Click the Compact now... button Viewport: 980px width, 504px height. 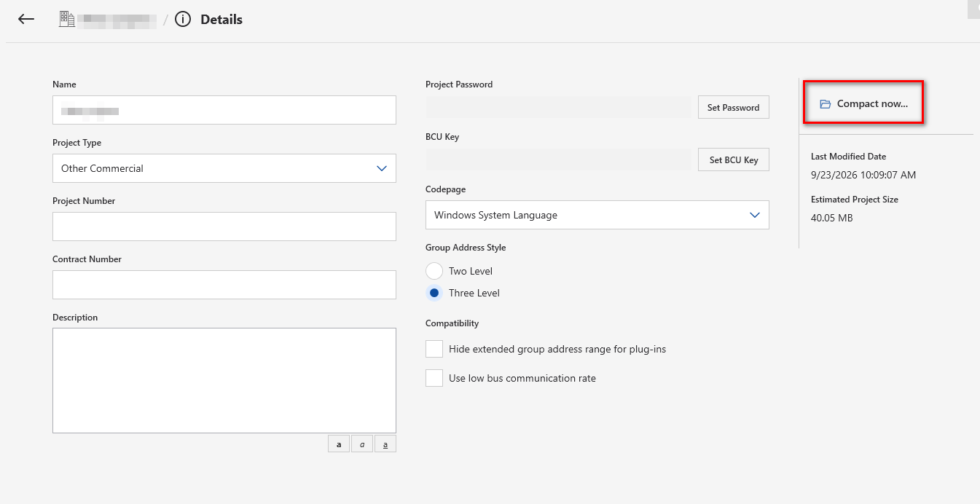pyautogui.click(x=863, y=103)
